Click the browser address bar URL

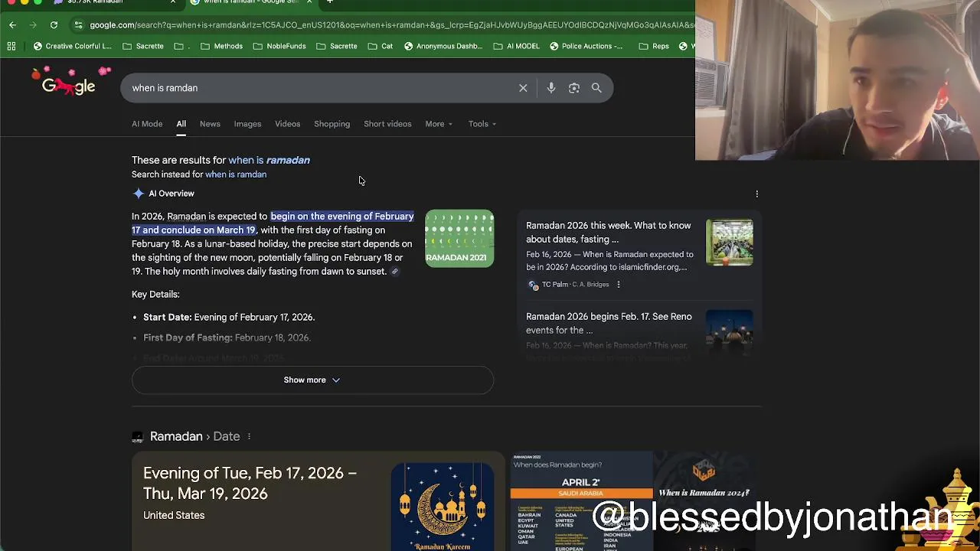390,25
